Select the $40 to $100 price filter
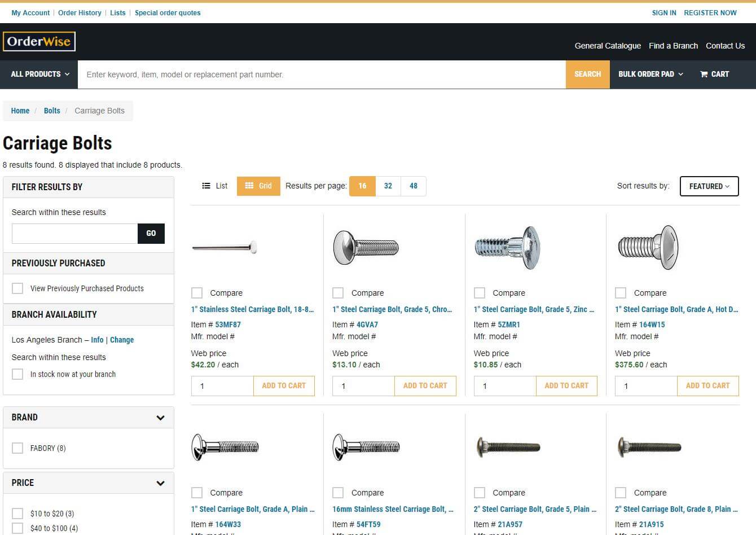Image resolution: width=756 pixels, height=535 pixels. (x=17, y=528)
